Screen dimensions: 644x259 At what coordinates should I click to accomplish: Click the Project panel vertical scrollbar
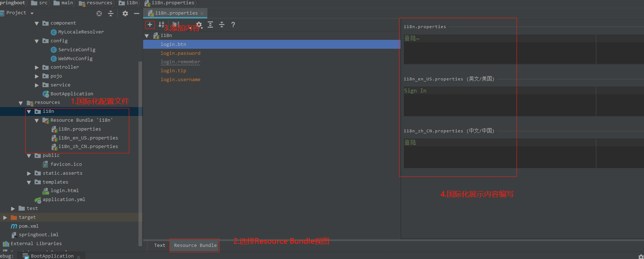click(x=140, y=153)
